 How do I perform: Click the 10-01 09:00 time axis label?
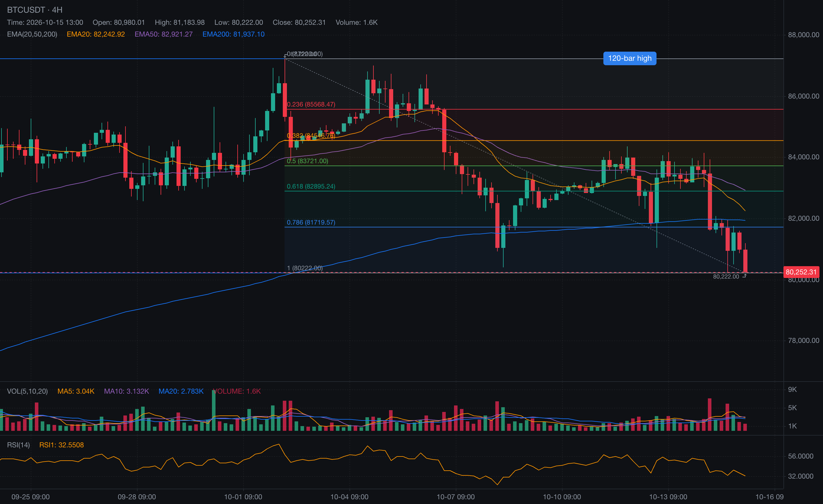[x=243, y=497]
